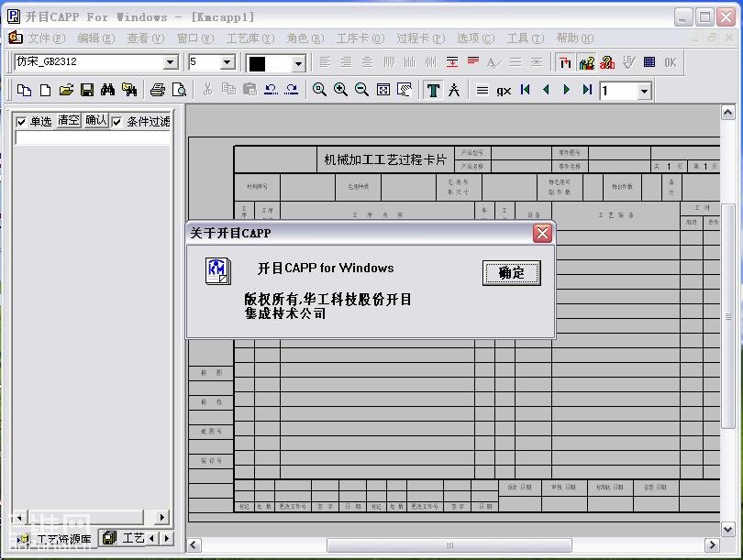Open the 工序卡 menu
The image size is (743, 560).
click(360, 38)
